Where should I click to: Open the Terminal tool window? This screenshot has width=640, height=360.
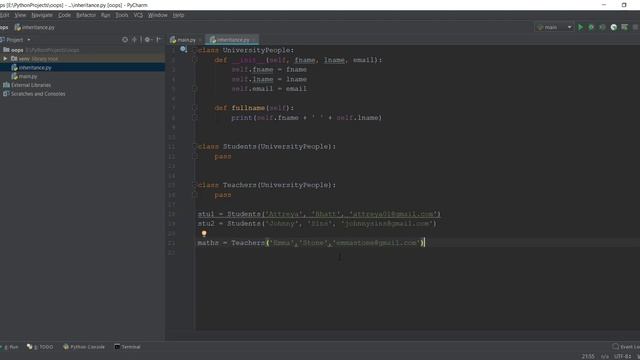[x=127, y=347]
